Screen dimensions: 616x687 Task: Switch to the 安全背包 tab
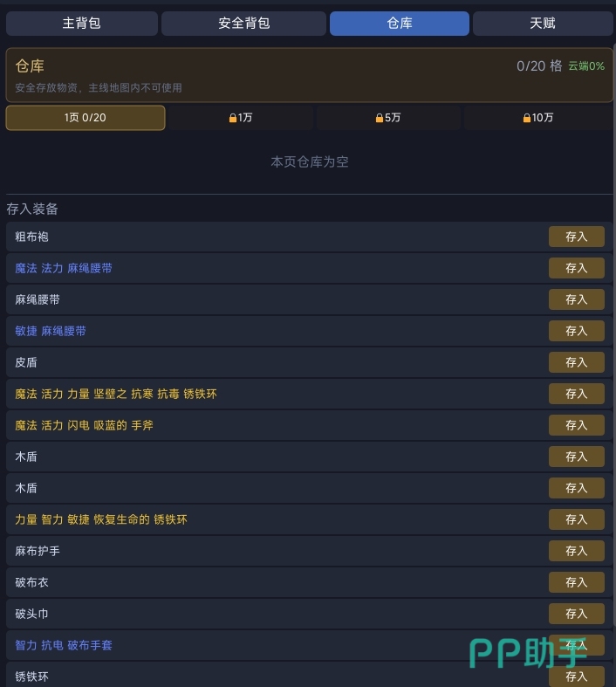click(x=243, y=24)
